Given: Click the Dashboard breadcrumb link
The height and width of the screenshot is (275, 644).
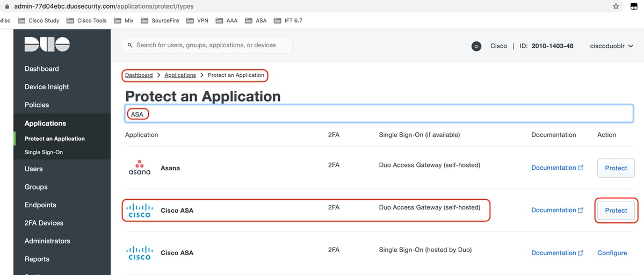Looking at the screenshot, I should [139, 75].
